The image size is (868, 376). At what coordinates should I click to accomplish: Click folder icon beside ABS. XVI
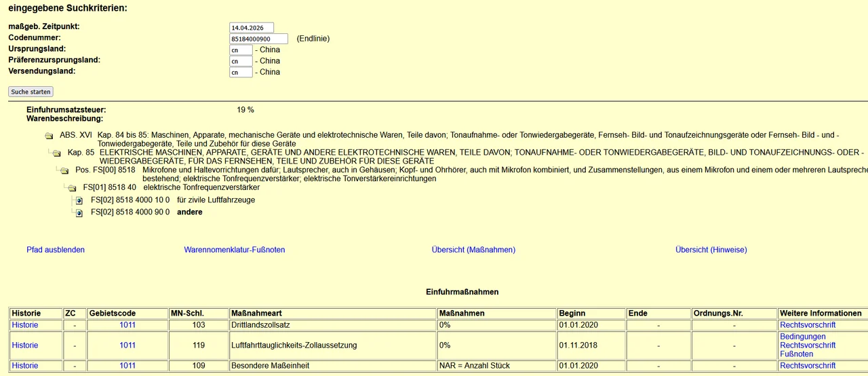coord(49,136)
